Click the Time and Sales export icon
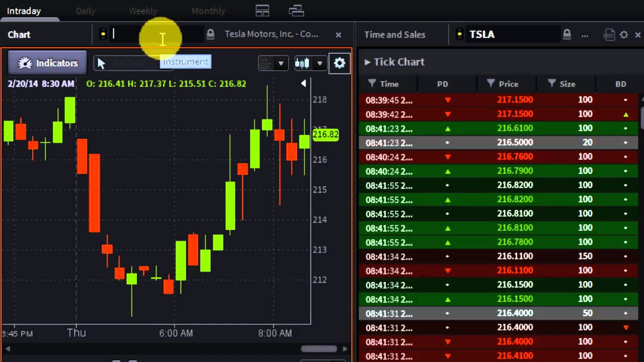Image resolution: width=644 pixels, height=362 pixels. point(609,35)
